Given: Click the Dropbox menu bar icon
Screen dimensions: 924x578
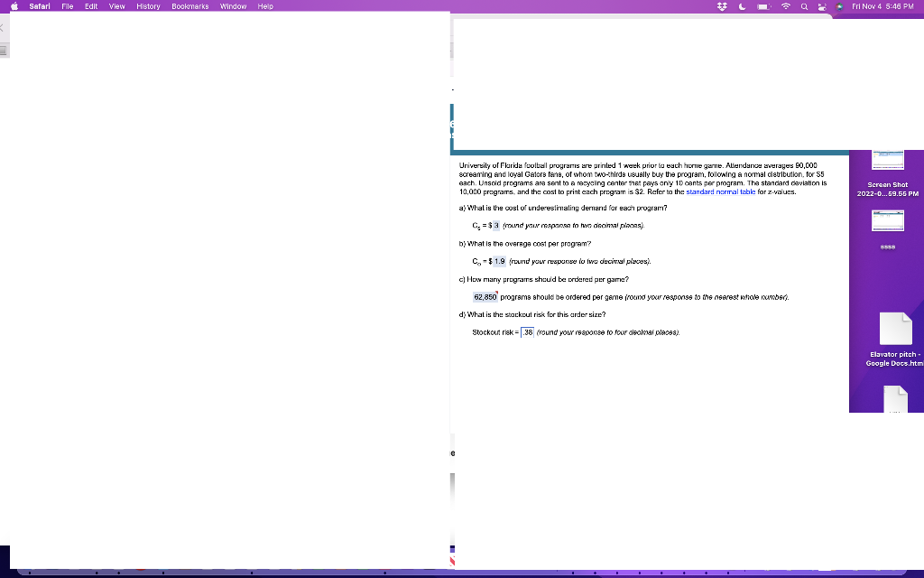Looking at the screenshot, I should [722, 6].
